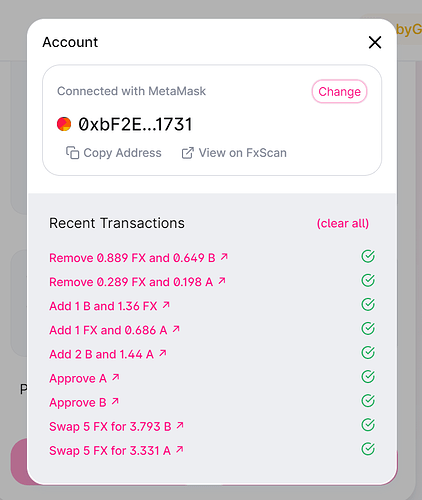This screenshot has width=422, height=500.
Task: Click success checkmark for Swap 3.331 A
Action: tap(368, 449)
